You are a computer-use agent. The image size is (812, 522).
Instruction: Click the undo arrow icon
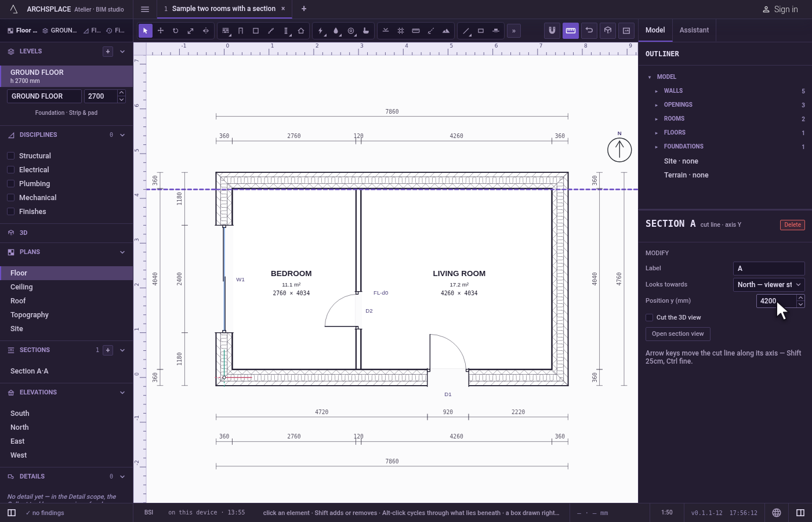[589, 31]
